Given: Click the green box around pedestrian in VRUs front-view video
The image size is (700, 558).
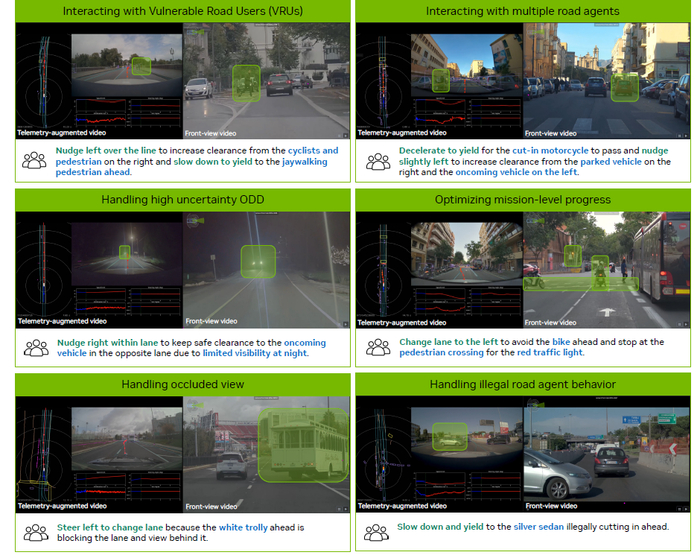Looking at the screenshot, I should tap(245, 82).
